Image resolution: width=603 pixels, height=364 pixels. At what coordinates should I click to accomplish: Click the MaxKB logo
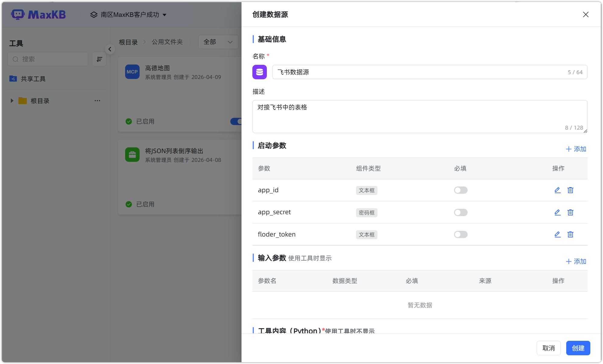38,14
